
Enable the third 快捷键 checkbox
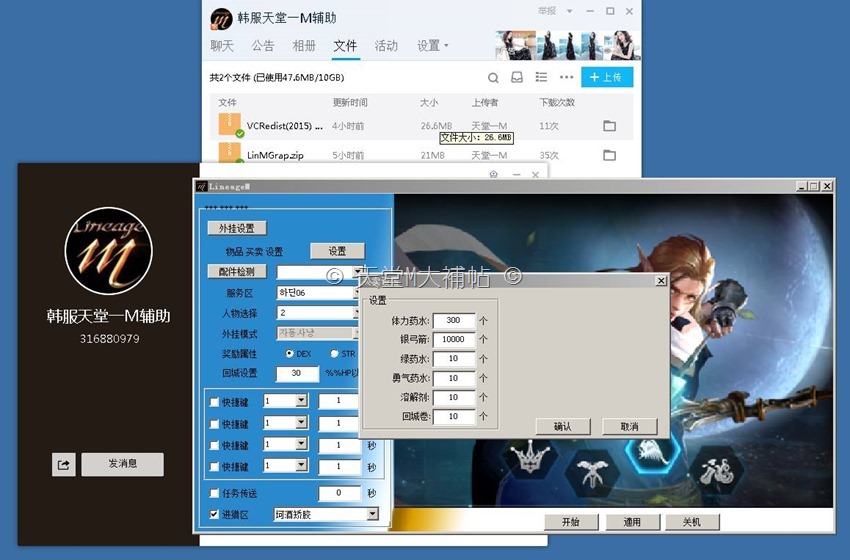(x=214, y=446)
